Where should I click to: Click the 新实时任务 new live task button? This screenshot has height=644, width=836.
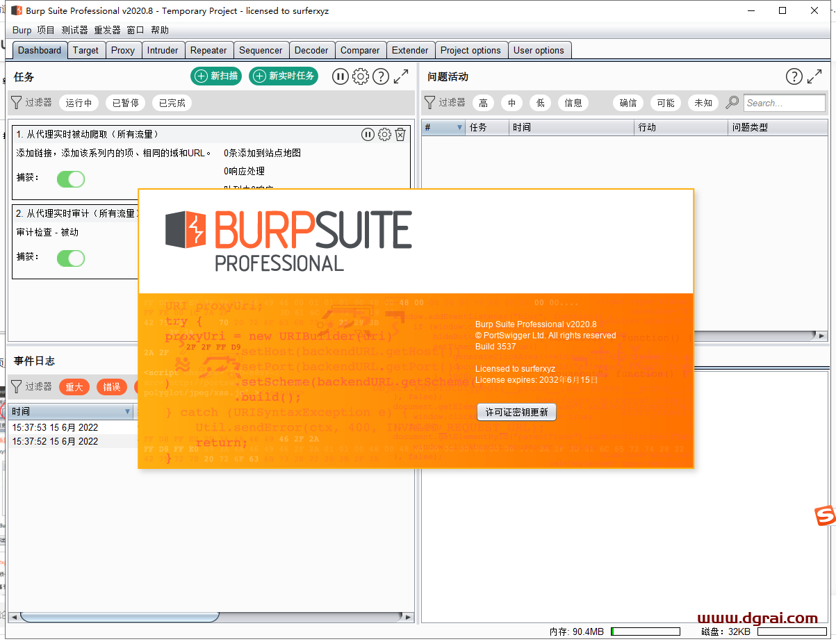point(284,76)
